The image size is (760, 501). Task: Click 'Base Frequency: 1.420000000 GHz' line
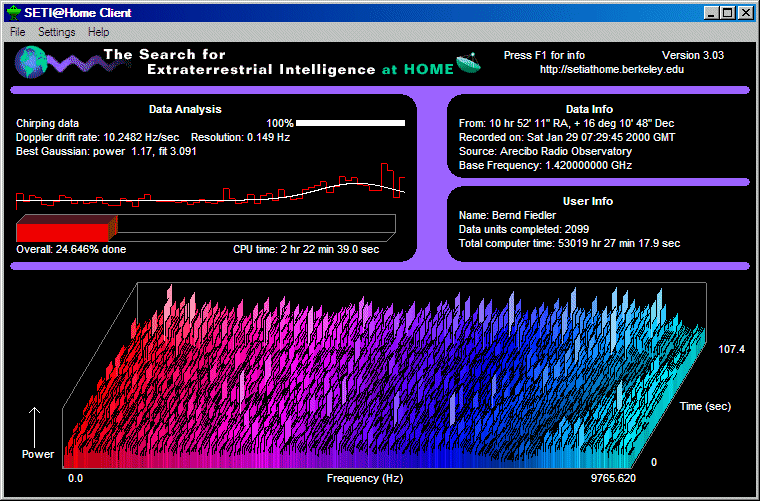545,165
